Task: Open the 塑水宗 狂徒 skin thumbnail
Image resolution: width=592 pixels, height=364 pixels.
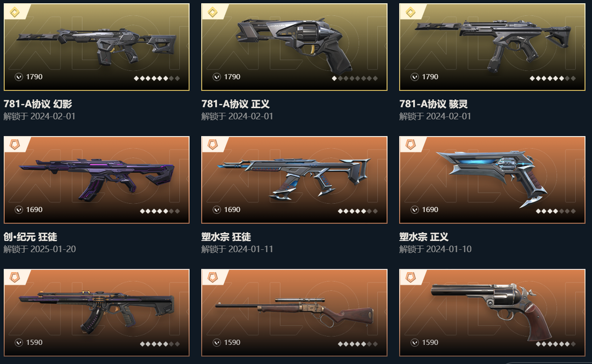Action: [x=294, y=180]
